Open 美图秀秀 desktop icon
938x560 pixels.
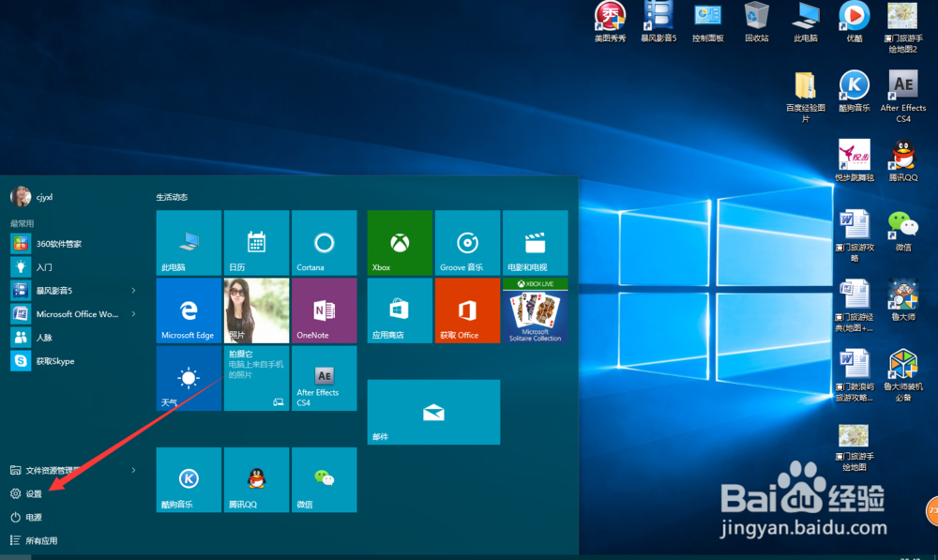click(610, 23)
